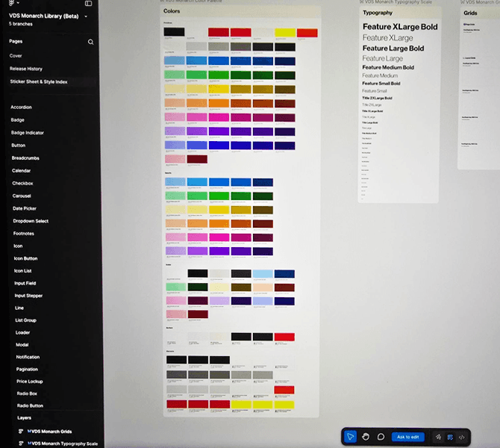The width and height of the screenshot is (500, 448).
Task: Search pages with the magnifier icon
Action: point(90,42)
